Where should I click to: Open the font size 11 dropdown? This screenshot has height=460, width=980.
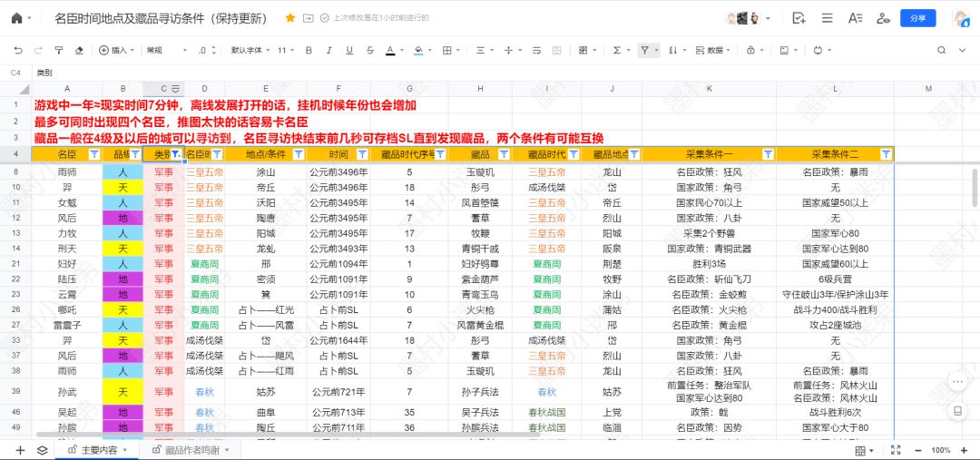click(x=285, y=51)
